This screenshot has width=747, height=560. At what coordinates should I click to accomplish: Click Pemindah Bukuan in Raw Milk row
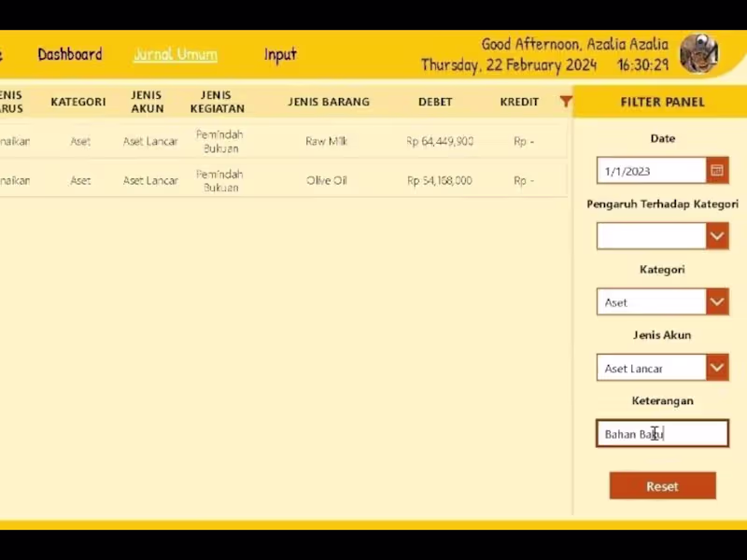click(x=220, y=142)
